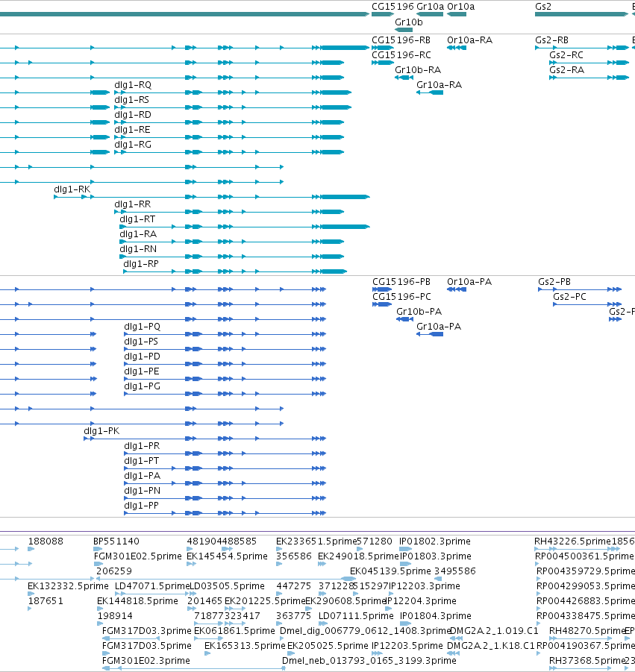635x672 pixels.
Task: Select transcript Gr10b-RA
Action: point(418,70)
